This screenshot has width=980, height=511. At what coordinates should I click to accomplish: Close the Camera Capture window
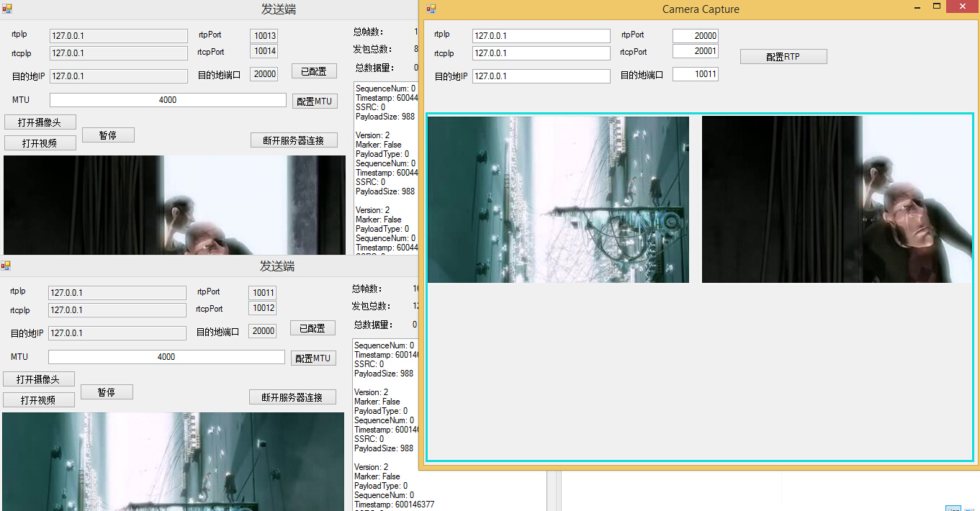point(963,6)
